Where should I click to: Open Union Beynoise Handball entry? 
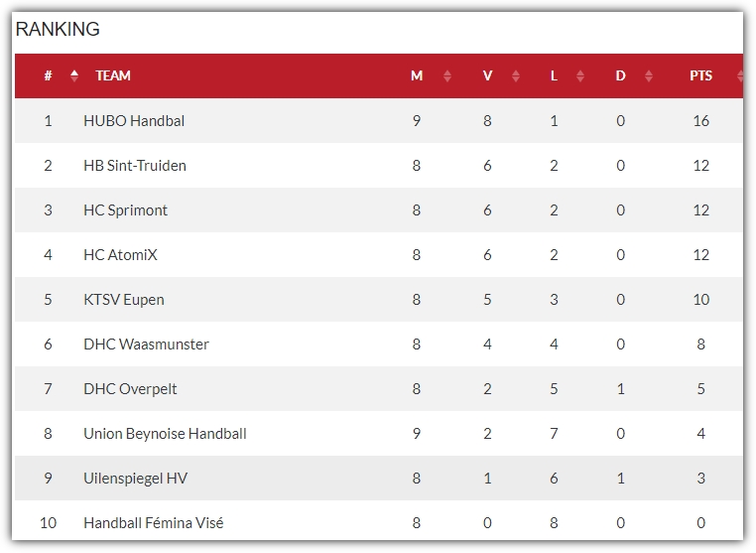165,434
